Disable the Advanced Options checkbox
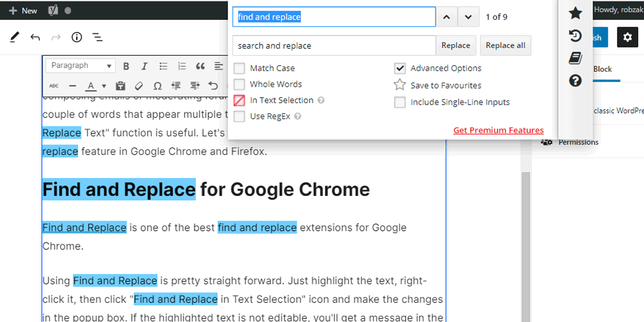Viewport: 644px width, 322px height. pos(400,68)
